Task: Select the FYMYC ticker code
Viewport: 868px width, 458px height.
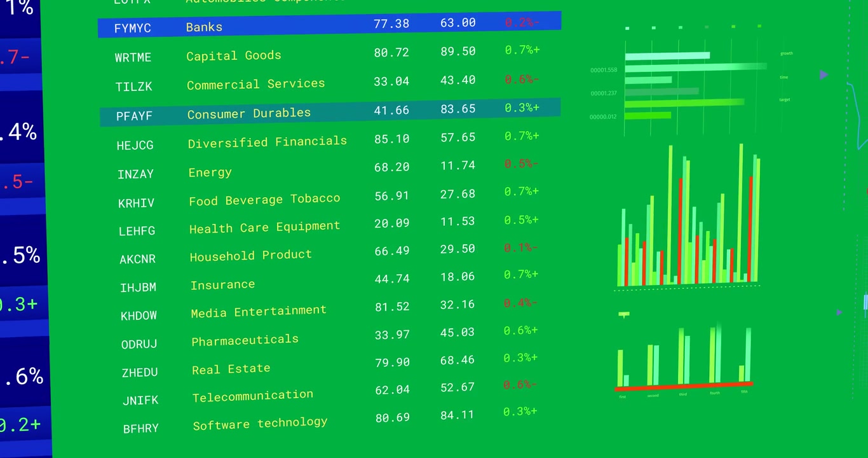Action: click(x=133, y=29)
